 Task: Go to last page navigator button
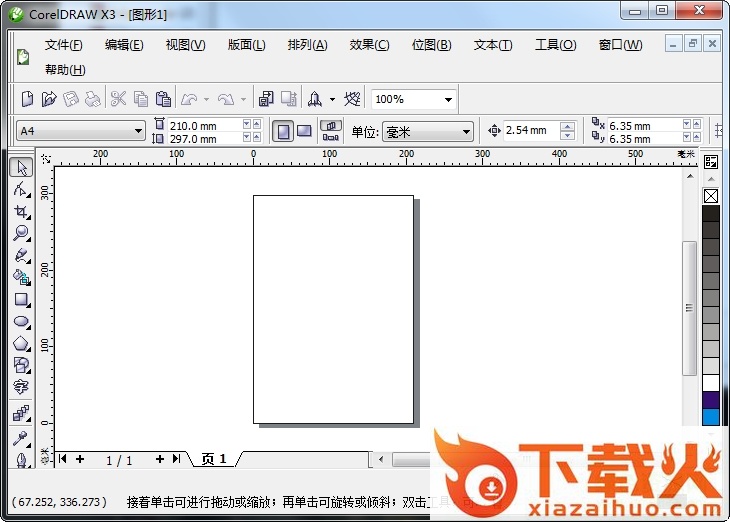tap(176, 459)
